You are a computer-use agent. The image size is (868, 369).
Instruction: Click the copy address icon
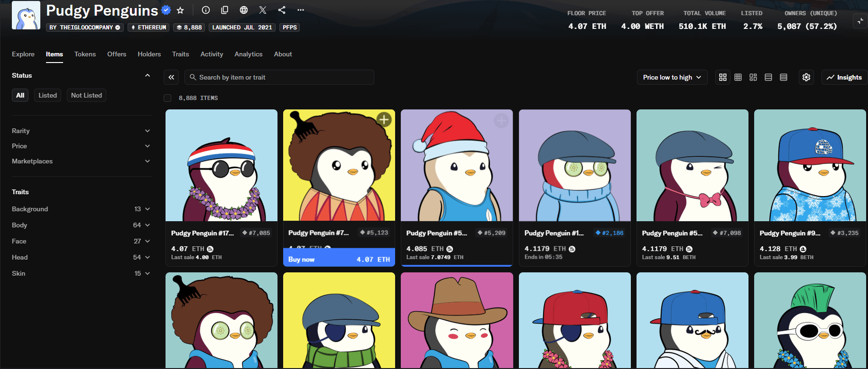[x=225, y=10]
